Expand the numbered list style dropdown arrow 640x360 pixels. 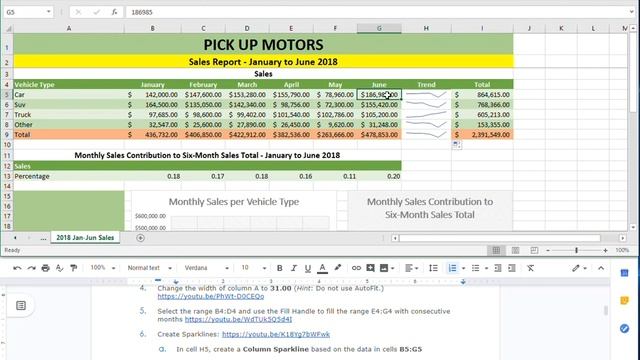(463, 269)
